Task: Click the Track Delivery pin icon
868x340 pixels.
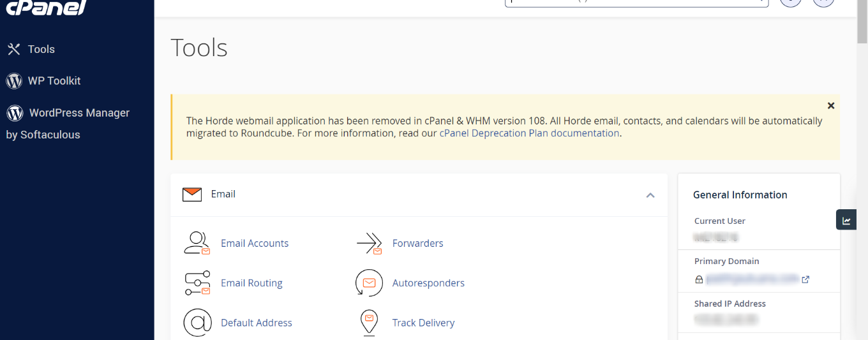Action: tap(369, 323)
